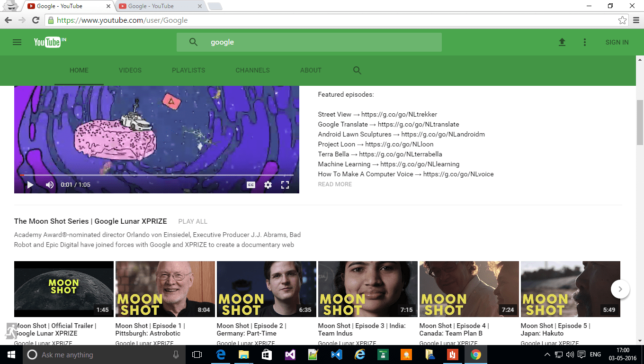644x364 pixels.
Task: Click the search field containing 'google'
Action: click(309, 42)
